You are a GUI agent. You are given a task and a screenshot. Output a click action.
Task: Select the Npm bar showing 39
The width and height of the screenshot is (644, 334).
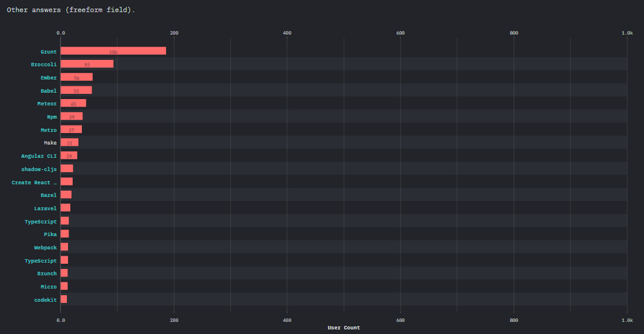tap(72, 116)
